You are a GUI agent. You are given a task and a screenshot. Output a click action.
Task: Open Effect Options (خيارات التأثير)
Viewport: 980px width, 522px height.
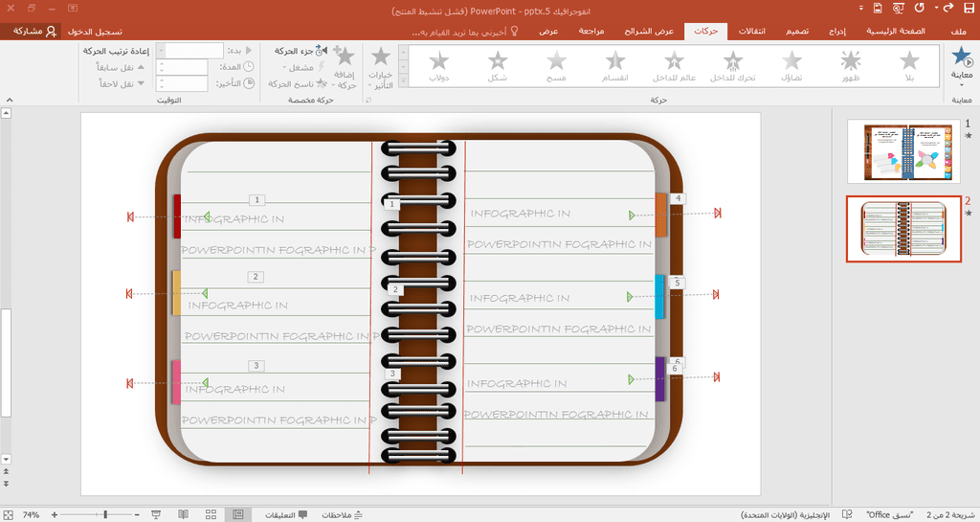[x=381, y=67]
